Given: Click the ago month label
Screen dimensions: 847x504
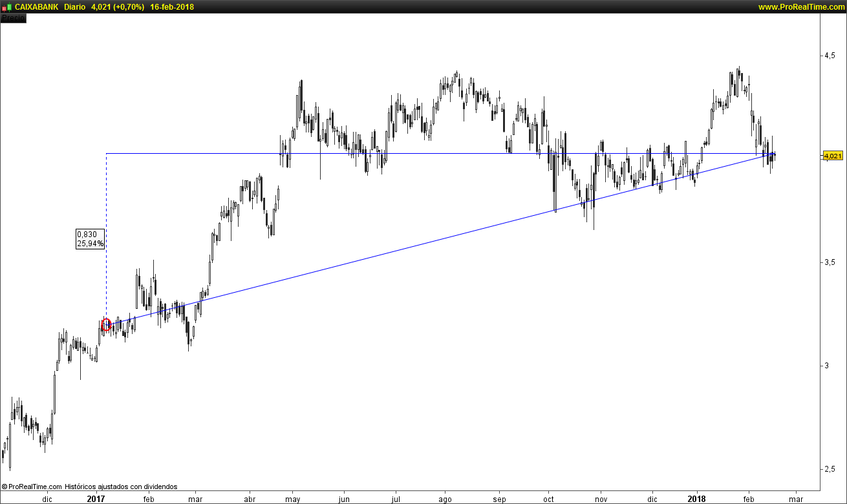Looking at the screenshot, I should coord(445,499).
